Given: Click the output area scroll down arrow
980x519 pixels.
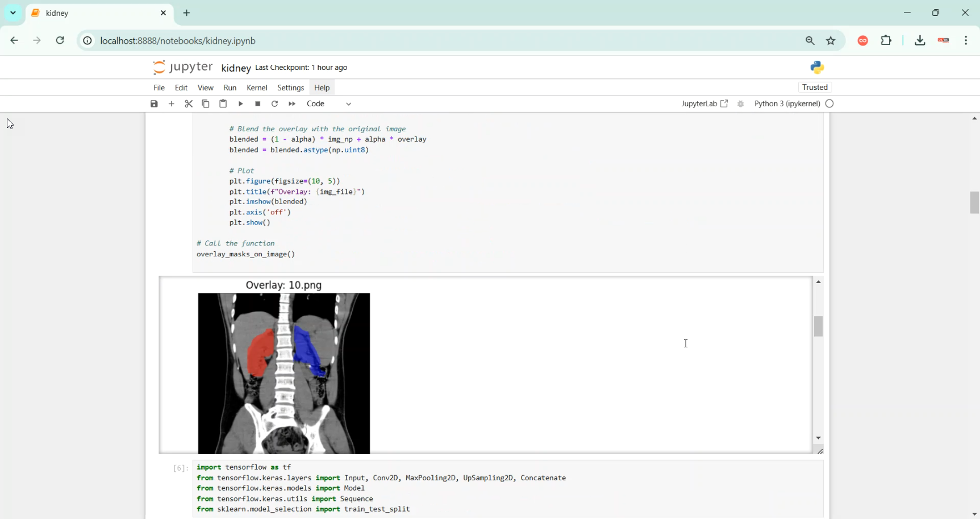Looking at the screenshot, I should click(819, 438).
